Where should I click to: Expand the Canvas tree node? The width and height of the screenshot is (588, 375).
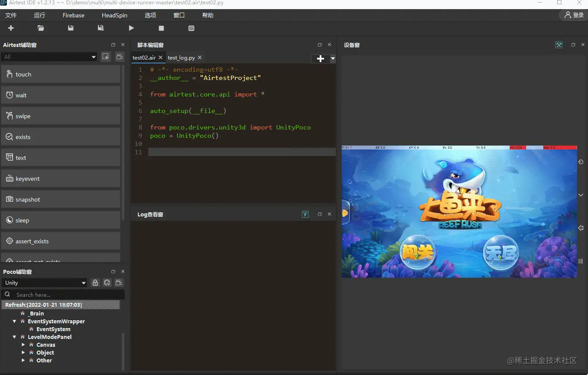pos(23,345)
